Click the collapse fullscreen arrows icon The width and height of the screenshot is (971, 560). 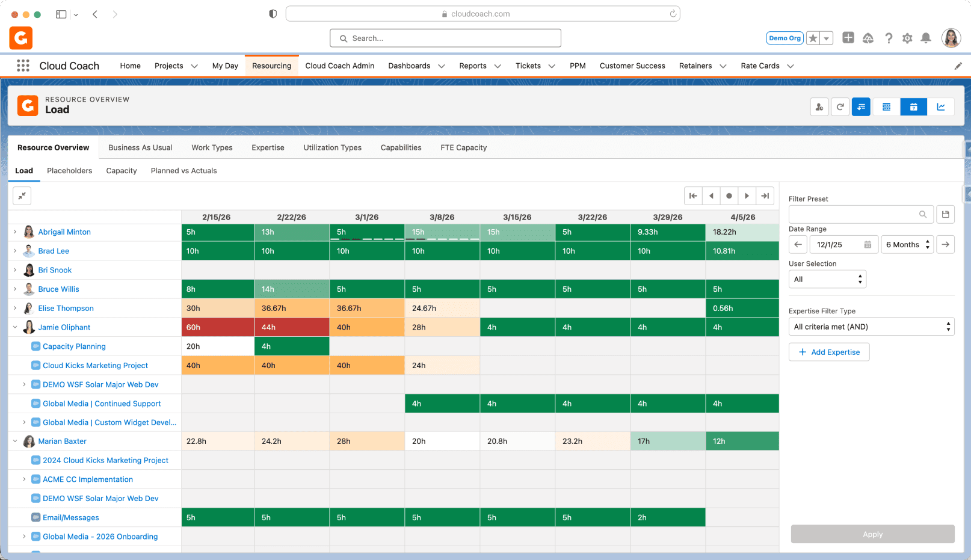[22, 195]
